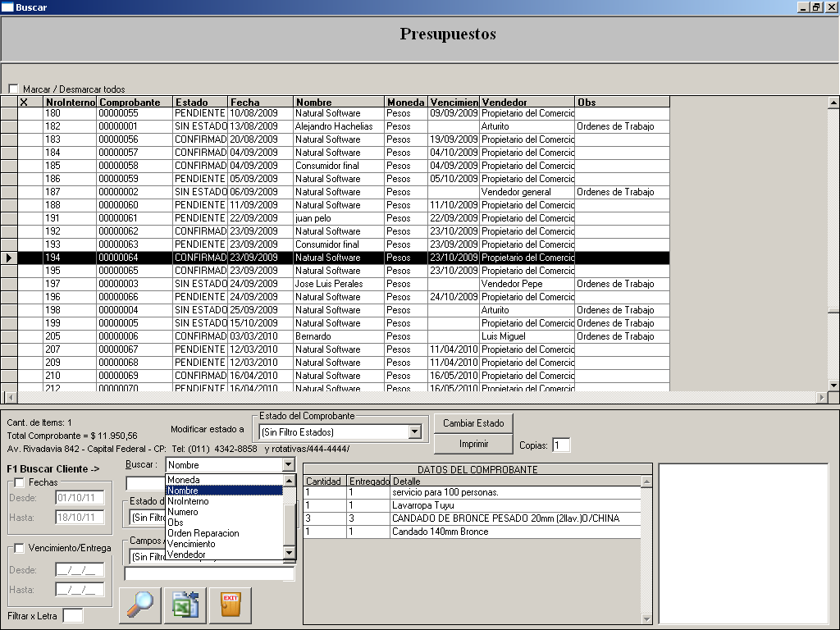Enable the Fechas filter checkbox
840x630 pixels.
(x=20, y=482)
